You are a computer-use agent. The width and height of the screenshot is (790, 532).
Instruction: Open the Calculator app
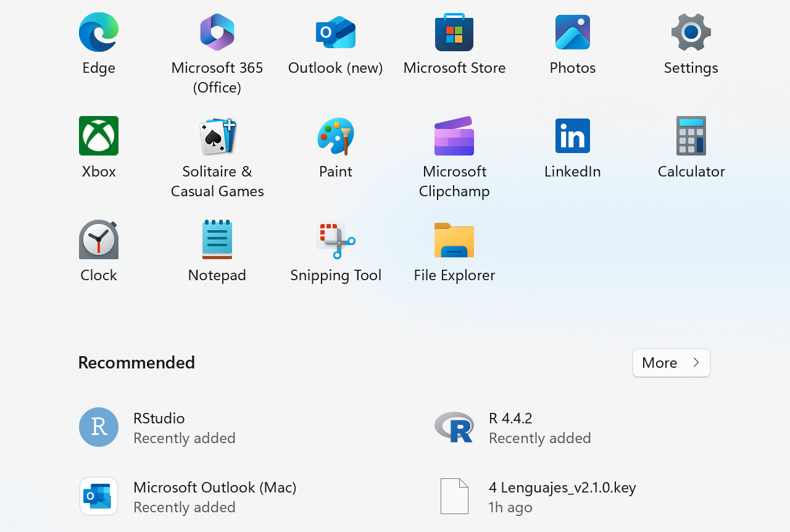pyautogui.click(x=691, y=136)
